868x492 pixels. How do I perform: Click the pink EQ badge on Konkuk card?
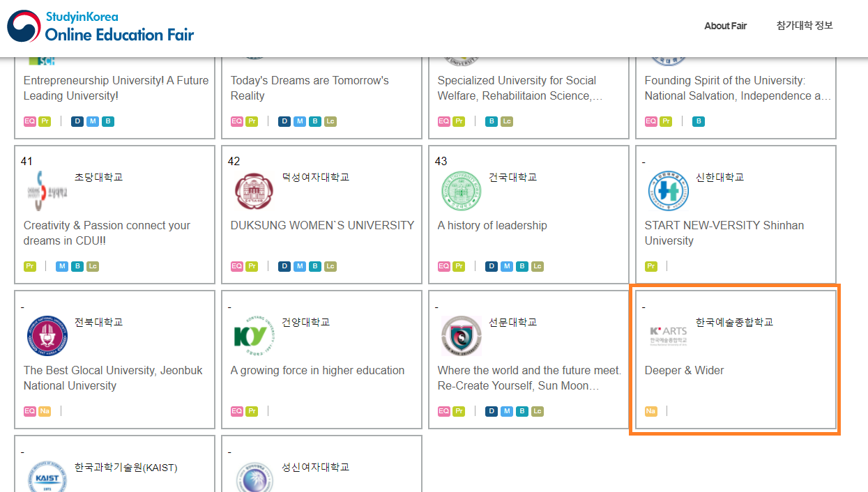pos(444,266)
